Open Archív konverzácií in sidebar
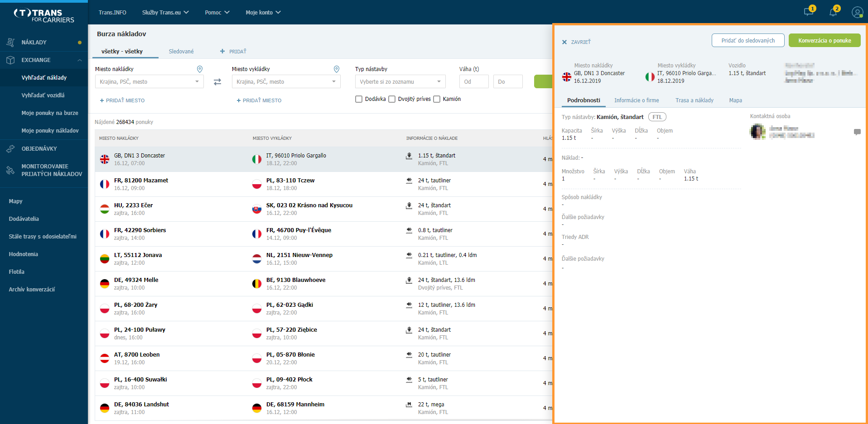This screenshot has width=868, height=424. coord(32,290)
